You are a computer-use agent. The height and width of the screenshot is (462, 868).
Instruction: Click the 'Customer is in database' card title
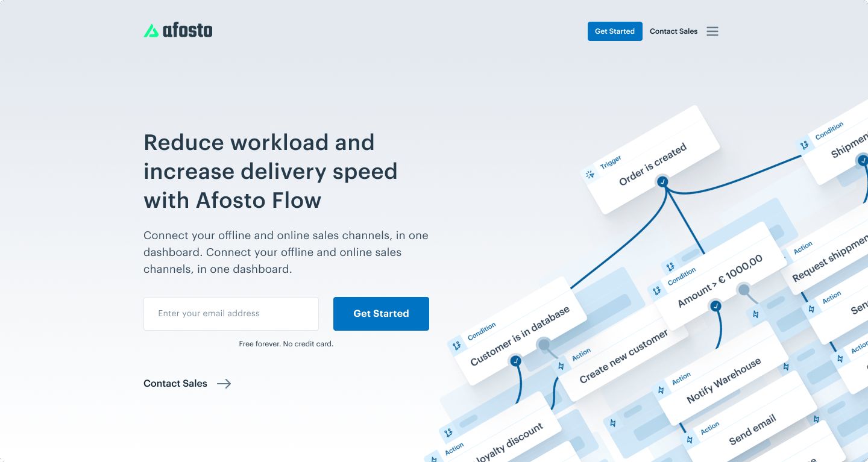click(x=520, y=336)
